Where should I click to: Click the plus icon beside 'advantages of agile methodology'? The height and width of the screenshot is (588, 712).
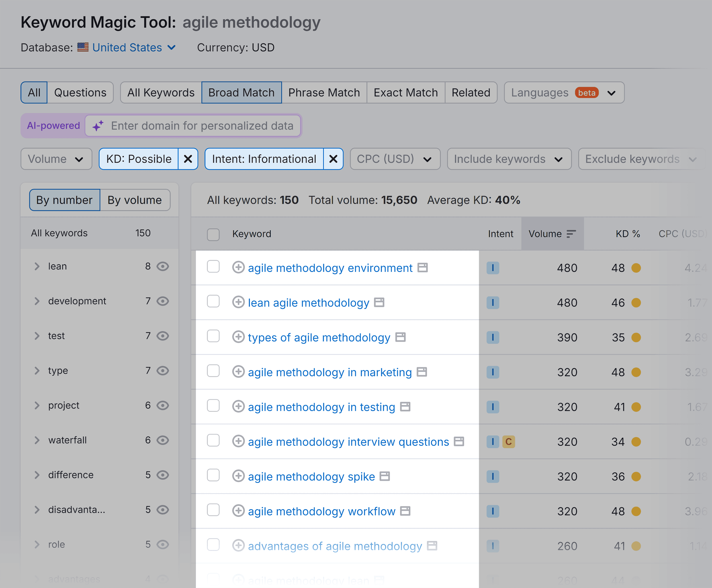pos(238,546)
